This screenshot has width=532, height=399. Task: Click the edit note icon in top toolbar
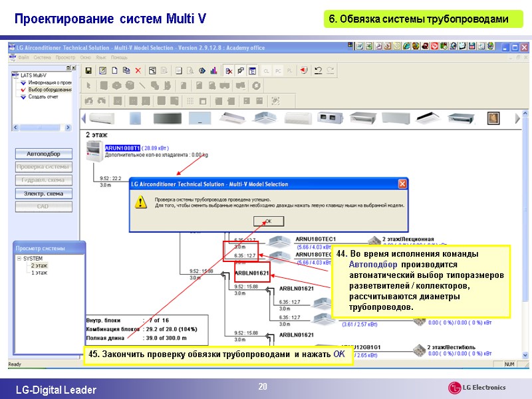pyautogui.click(x=102, y=70)
